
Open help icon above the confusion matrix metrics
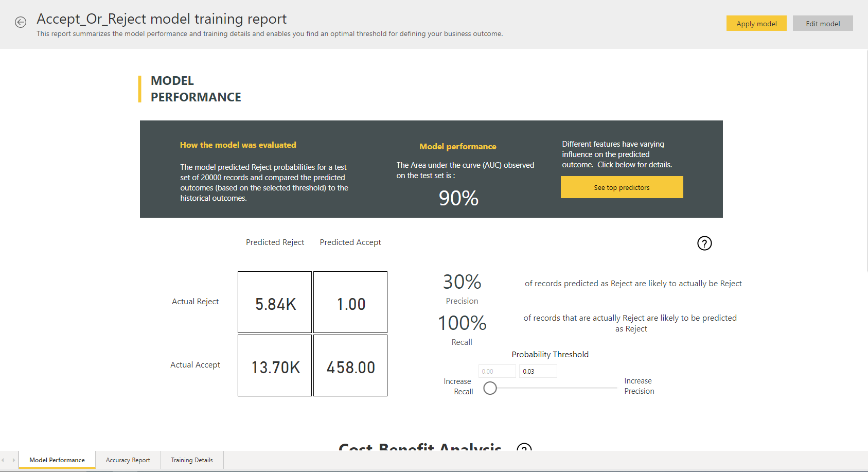click(704, 243)
